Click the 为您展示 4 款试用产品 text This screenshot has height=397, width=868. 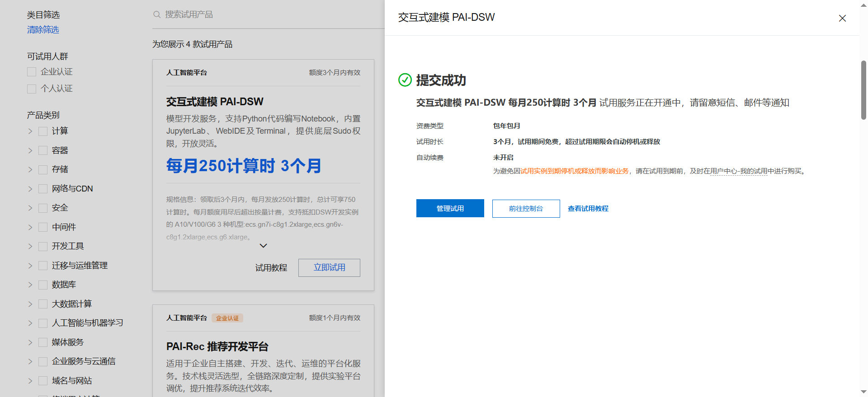193,44
